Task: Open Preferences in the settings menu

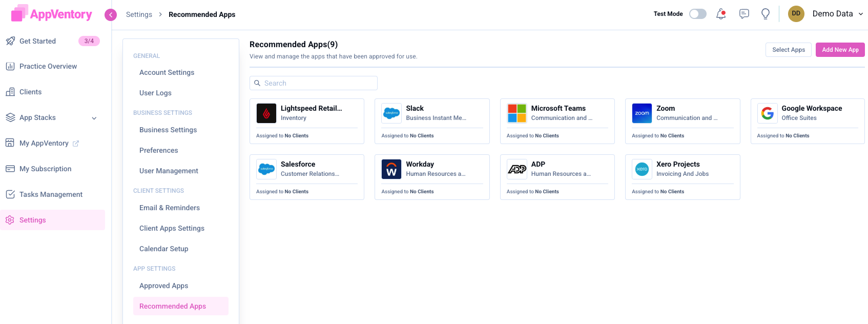Action: coord(159,150)
